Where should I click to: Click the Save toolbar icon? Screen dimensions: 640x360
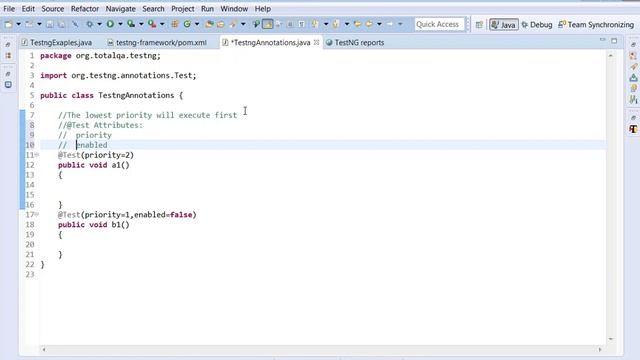click(x=50, y=24)
